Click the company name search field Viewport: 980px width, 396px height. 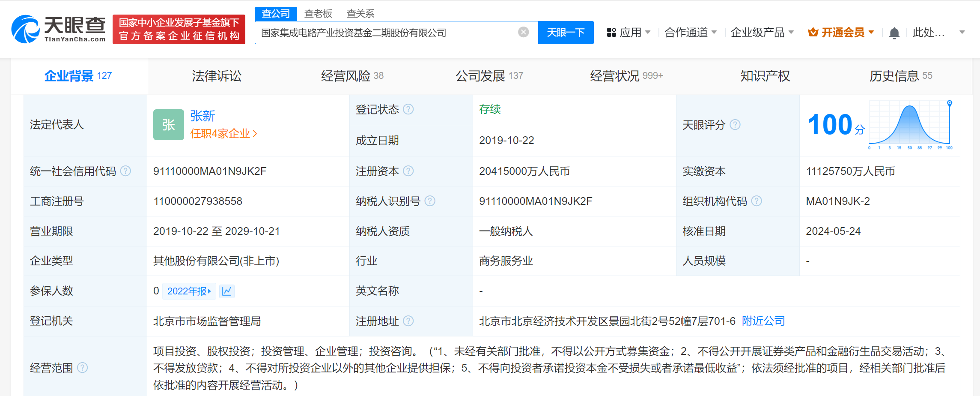tap(385, 33)
